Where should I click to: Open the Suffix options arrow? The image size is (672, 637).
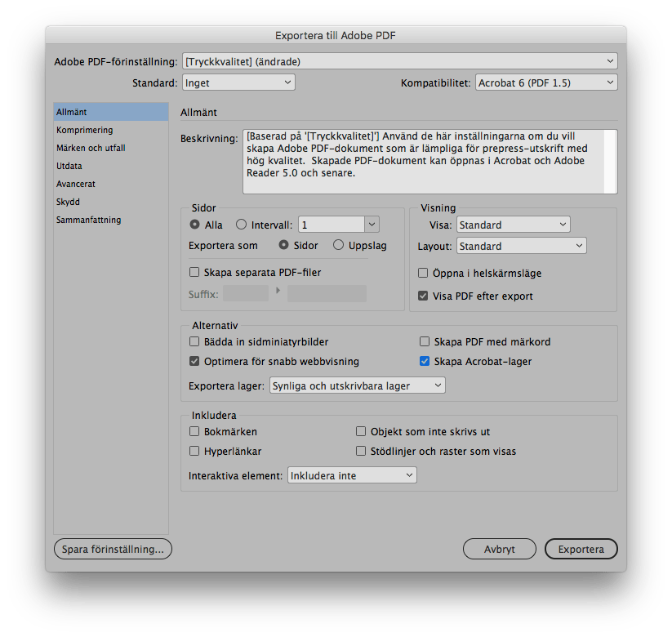click(278, 291)
